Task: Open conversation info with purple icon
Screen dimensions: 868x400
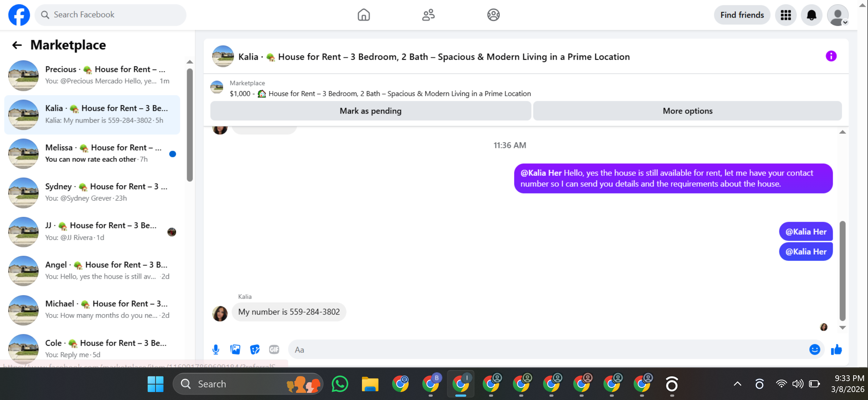Action: (831, 56)
